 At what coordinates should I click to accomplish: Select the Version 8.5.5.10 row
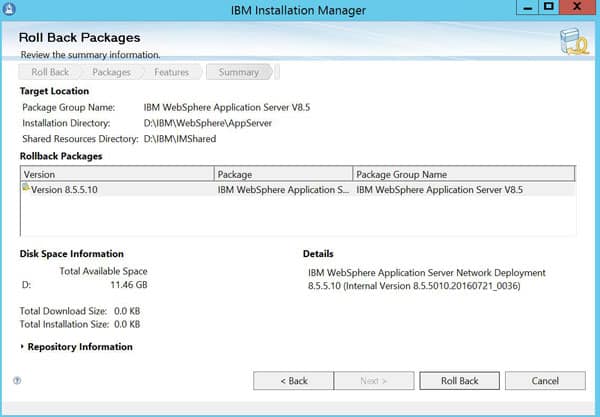click(298, 189)
